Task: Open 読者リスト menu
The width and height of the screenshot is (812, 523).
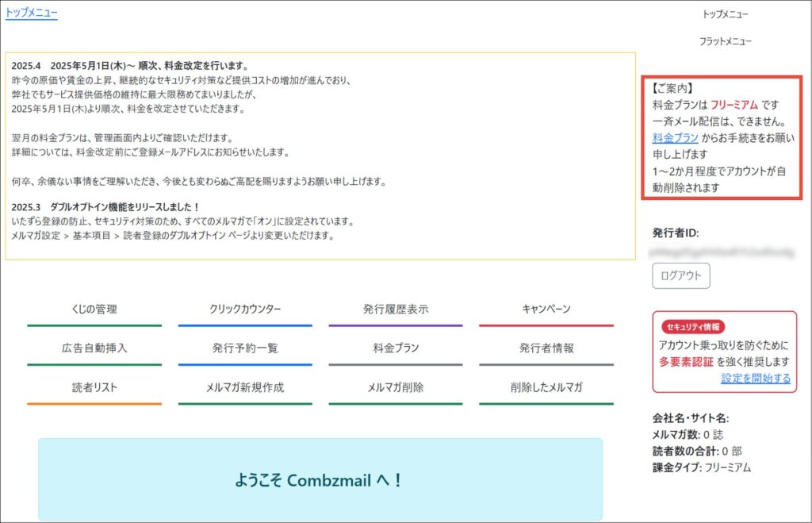Action: click(x=94, y=388)
